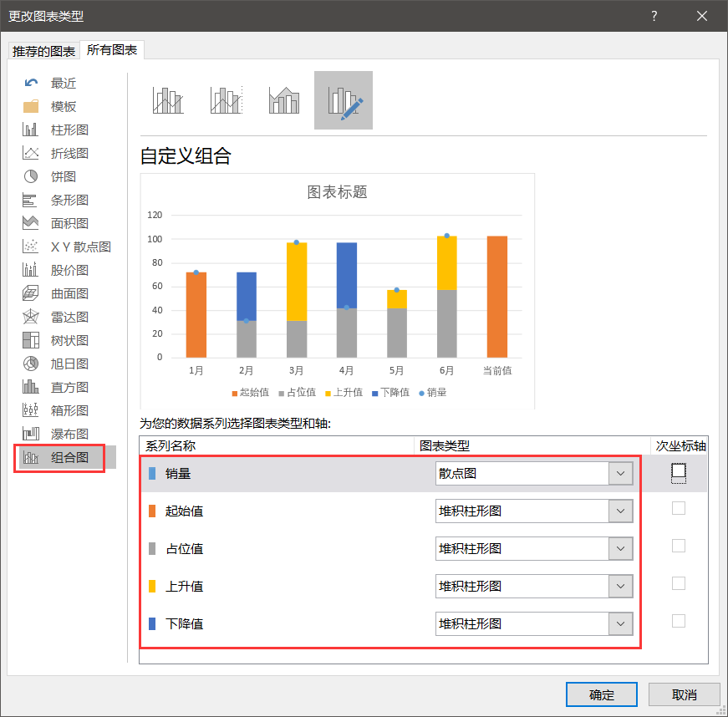
Task: Enable secondary axis for 下降值
Action: (679, 621)
